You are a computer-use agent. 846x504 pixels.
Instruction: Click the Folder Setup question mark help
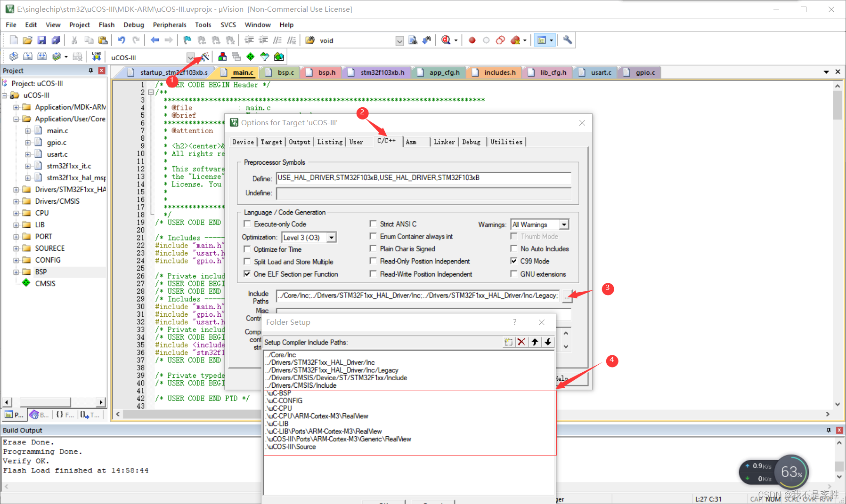514,322
